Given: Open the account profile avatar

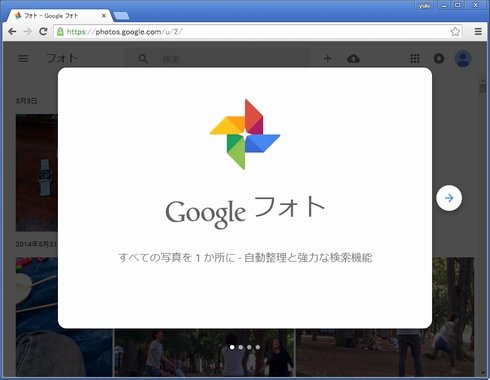Looking at the screenshot, I should pyautogui.click(x=463, y=59).
